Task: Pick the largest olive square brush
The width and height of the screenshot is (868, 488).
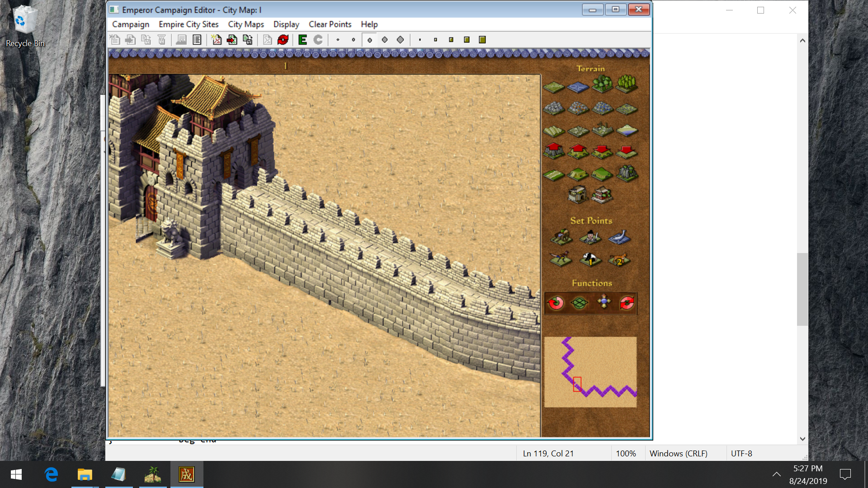Action: (482, 40)
